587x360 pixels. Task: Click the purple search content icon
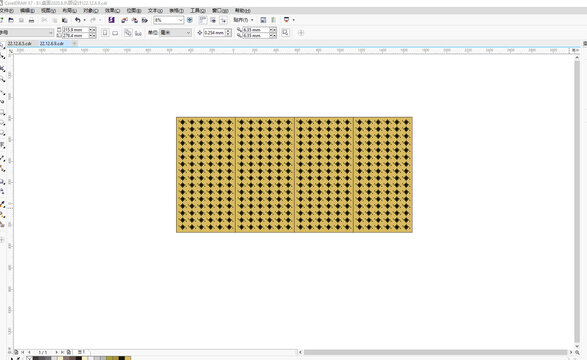(111, 20)
